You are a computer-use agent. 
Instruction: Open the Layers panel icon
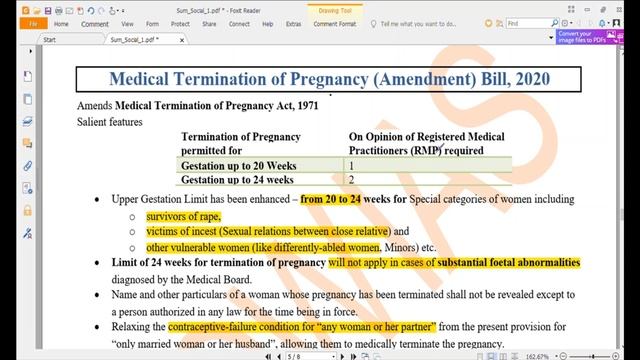pos(27,121)
